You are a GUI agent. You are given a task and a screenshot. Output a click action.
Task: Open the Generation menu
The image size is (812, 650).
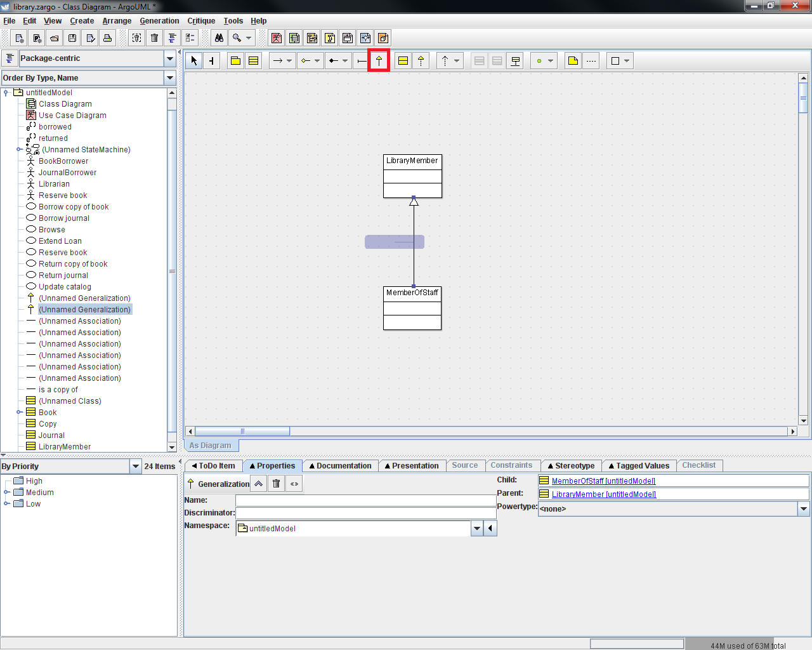(159, 21)
